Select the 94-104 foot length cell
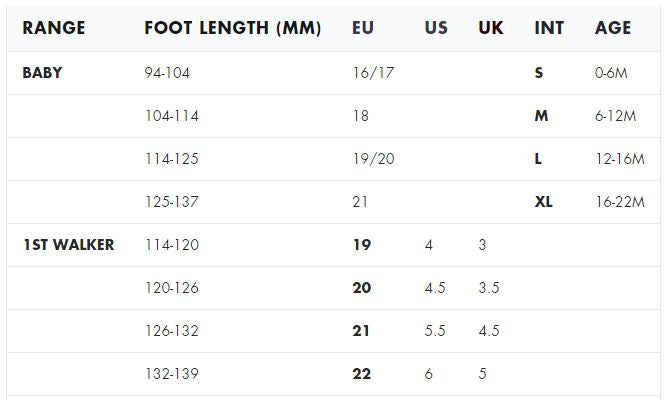 [167, 73]
